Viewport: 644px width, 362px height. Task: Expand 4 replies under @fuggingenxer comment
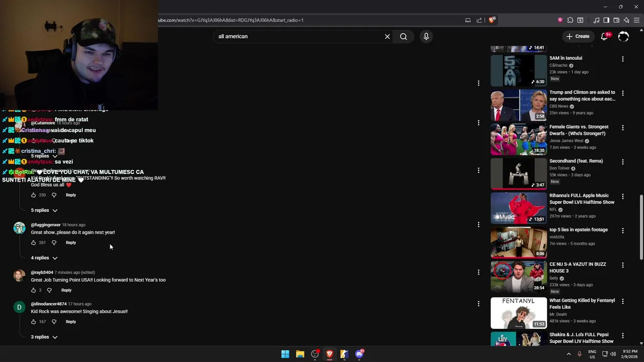tap(44, 258)
